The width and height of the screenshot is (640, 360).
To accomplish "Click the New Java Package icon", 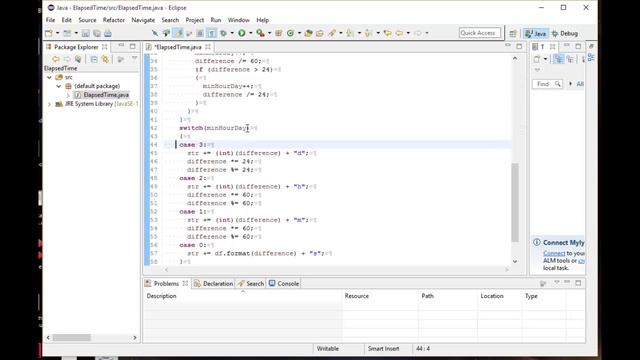I will [279, 33].
